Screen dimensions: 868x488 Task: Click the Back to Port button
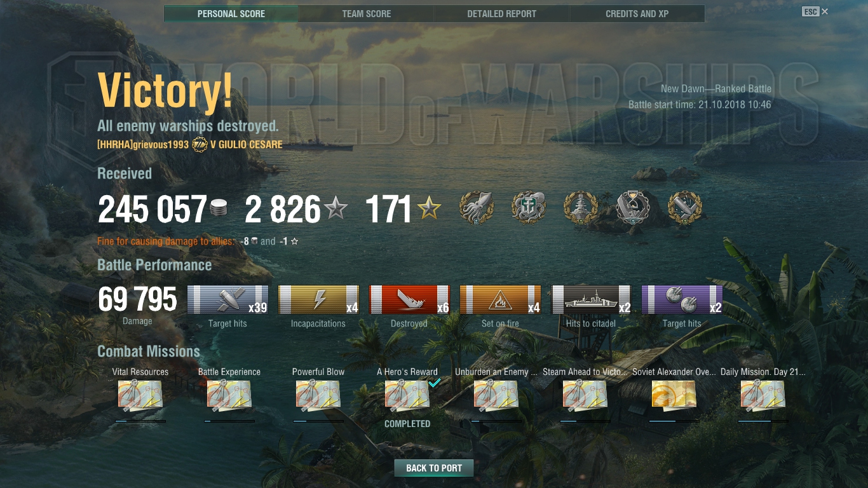[434, 468]
